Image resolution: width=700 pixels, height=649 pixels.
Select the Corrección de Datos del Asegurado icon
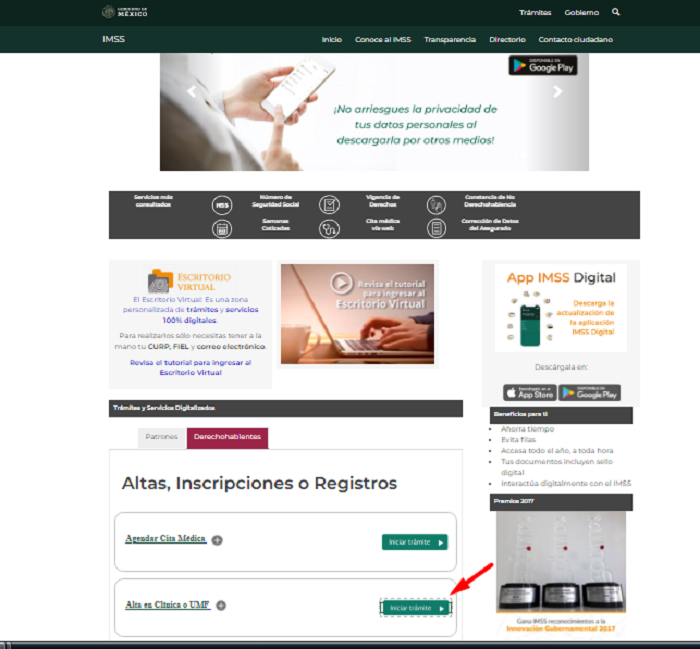(436, 228)
